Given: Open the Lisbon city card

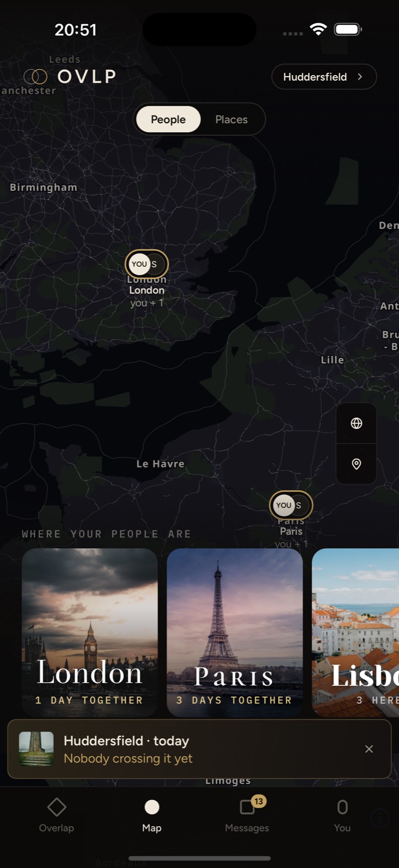Looking at the screenshot, I should coord(356,632).
